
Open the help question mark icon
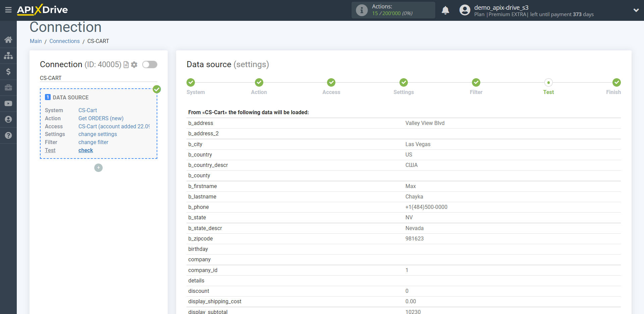pos(8,135)
